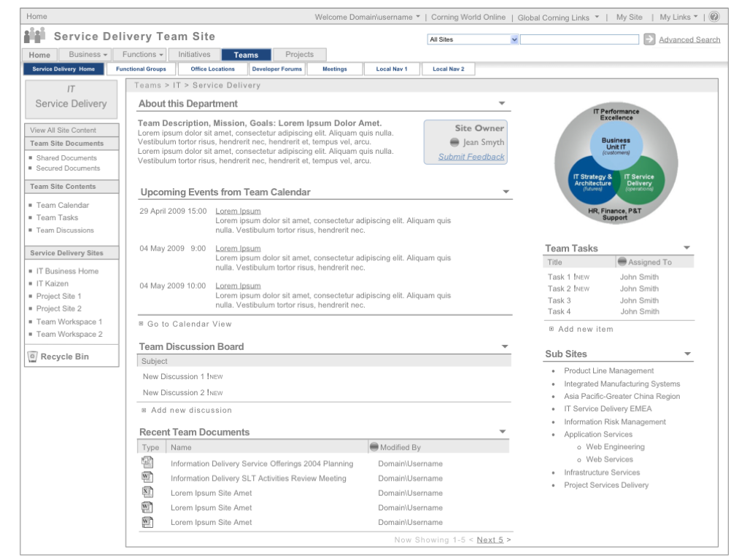Switch to the Projects tab
Viewport: 747px width, 560px height.
(x=299, y=54)
